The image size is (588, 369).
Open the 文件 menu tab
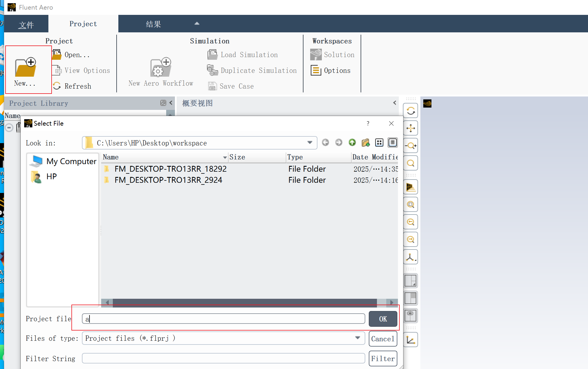pos(26,25)
